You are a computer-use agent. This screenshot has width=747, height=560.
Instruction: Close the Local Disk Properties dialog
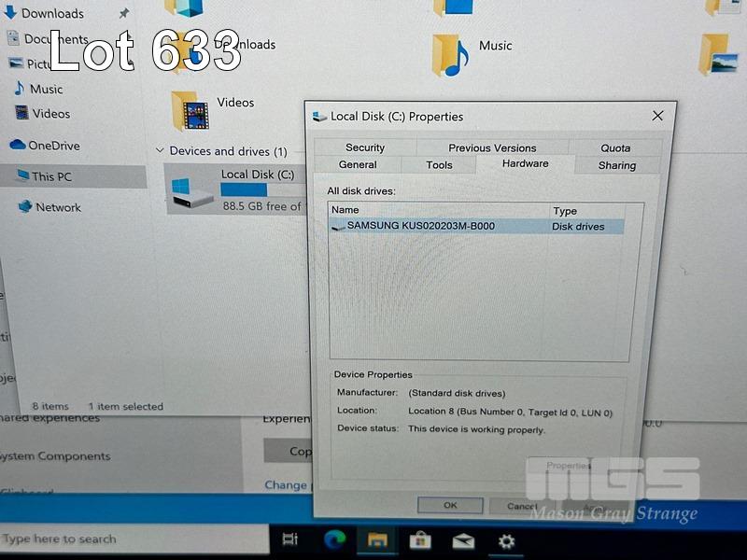[x=657, y=116]
